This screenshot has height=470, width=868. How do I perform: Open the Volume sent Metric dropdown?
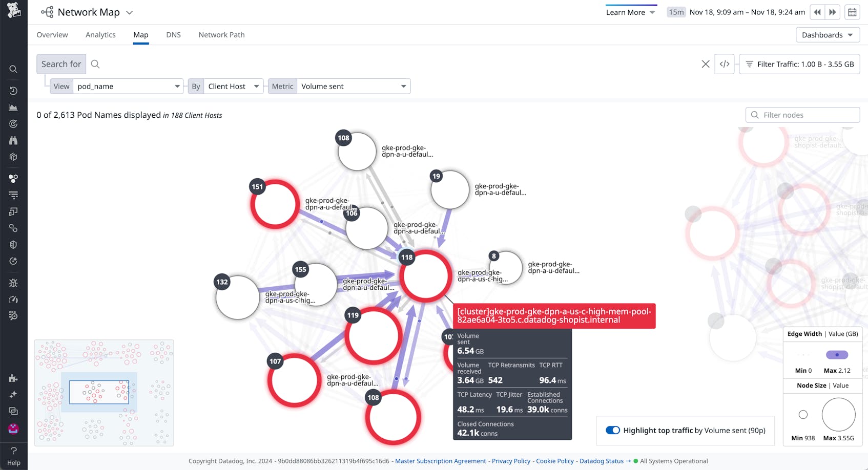tap(353, 86)
